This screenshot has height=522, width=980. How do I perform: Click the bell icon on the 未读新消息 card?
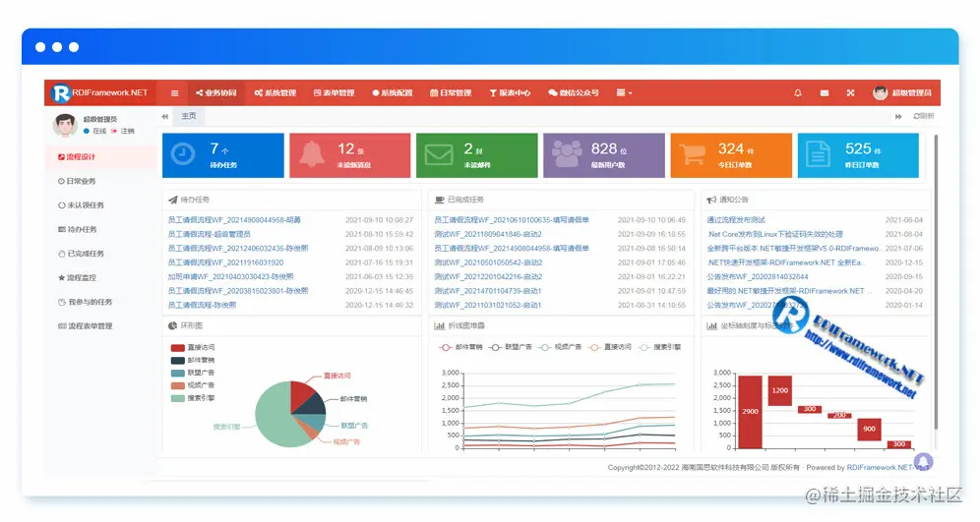311,153
